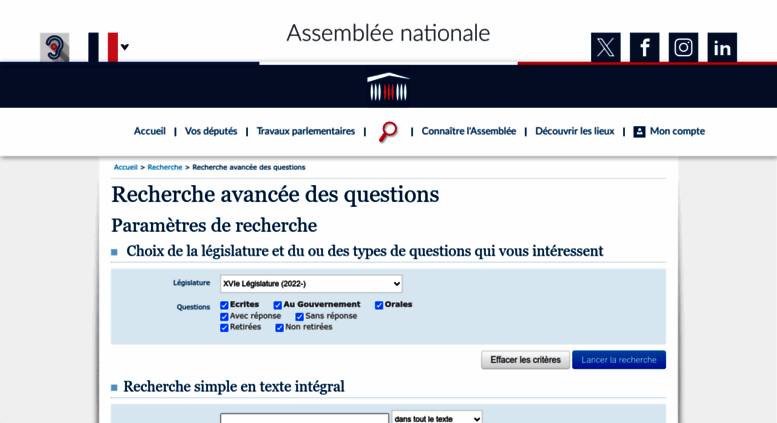Expand the Législature dropdown
Screen dimensions: 777x423
point(311,284)
